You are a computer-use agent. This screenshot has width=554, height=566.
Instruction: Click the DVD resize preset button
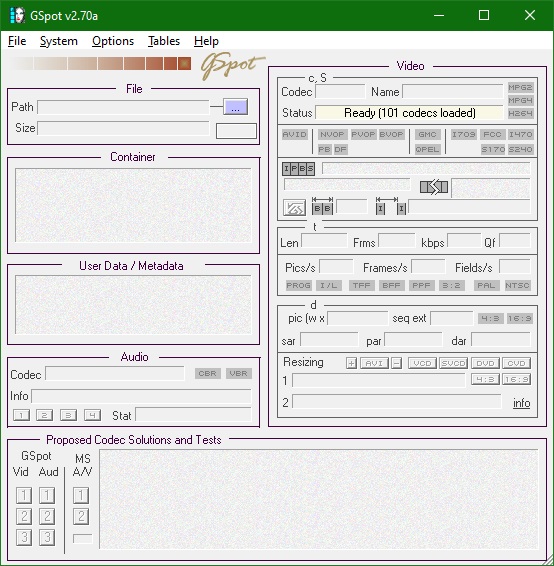point(485,363)
